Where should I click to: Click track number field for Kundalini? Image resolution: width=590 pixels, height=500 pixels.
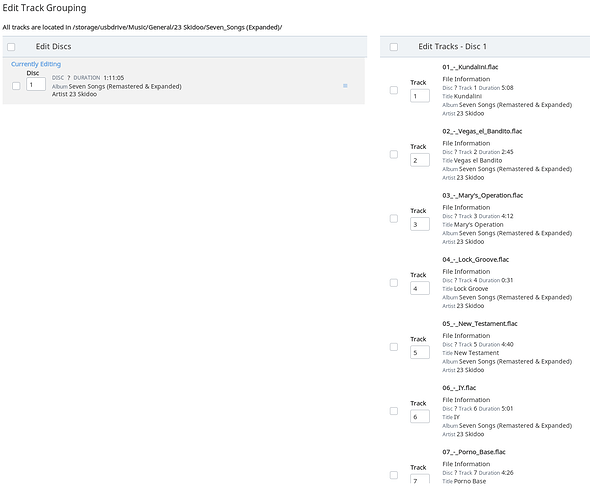[x=420, y=96]
